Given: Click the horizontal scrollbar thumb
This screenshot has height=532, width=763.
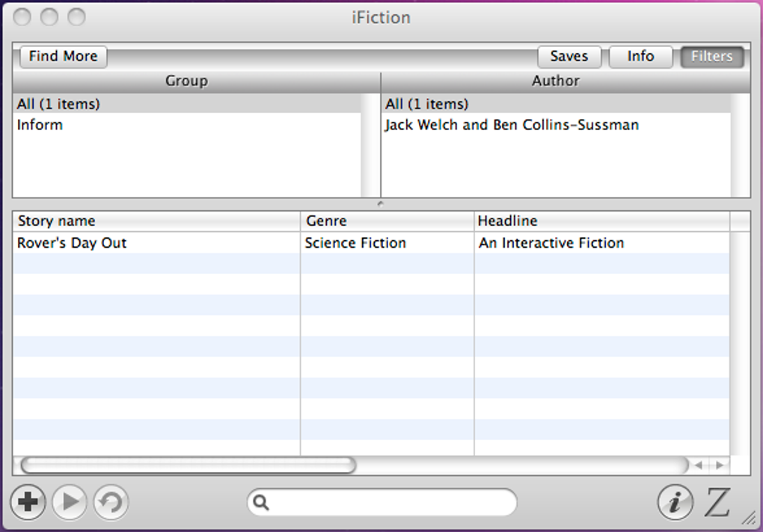Looking at the screenshot, I should pos(187,465).
